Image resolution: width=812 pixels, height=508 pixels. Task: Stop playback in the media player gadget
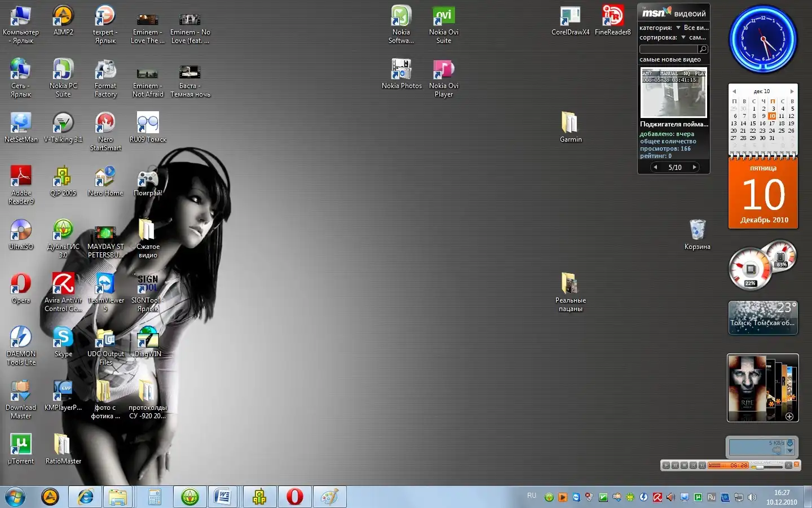coord(684,466)
